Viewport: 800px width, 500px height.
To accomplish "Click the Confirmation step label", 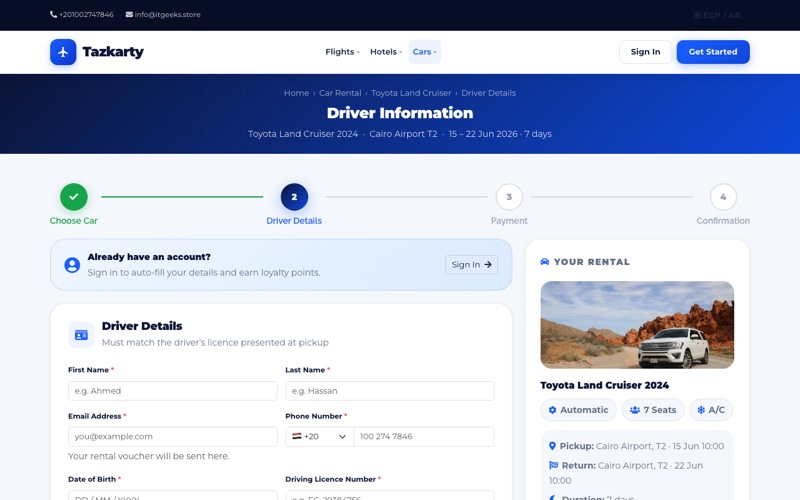I will pyautogui.click(x=723, y=221).
